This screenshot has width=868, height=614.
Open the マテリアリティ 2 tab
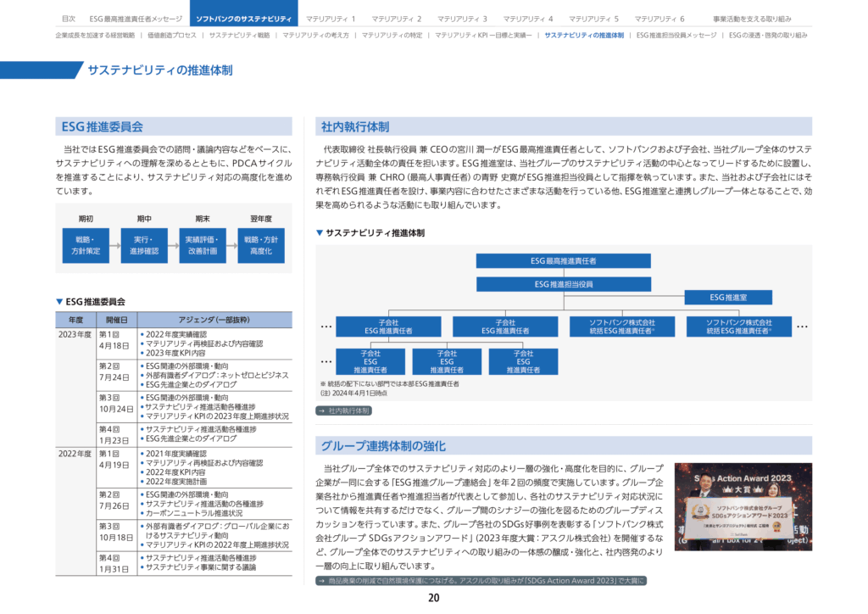pos(397,19)
